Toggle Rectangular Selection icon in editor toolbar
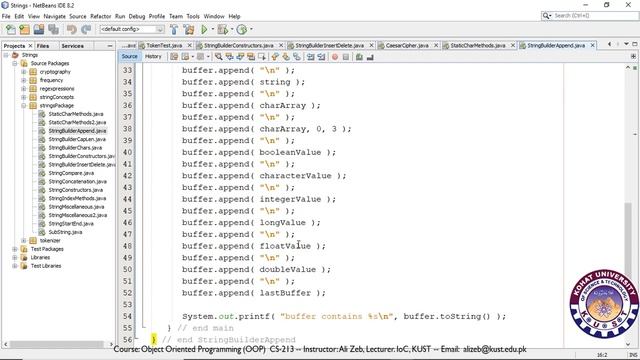The height and width of the screenshot is (360, 640). [x=262, y=57]
